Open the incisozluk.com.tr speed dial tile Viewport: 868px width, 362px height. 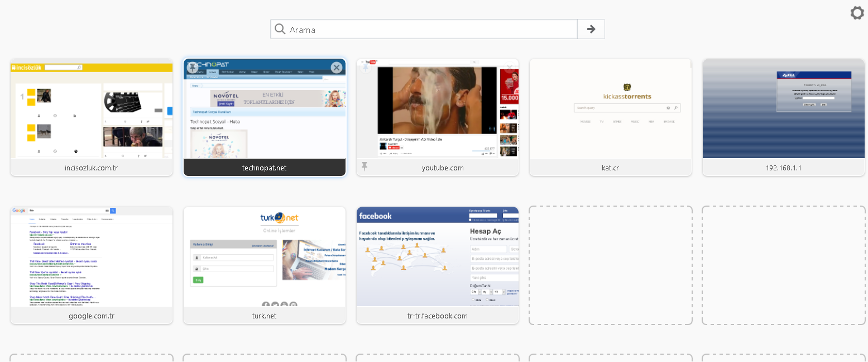coord(92,117)
